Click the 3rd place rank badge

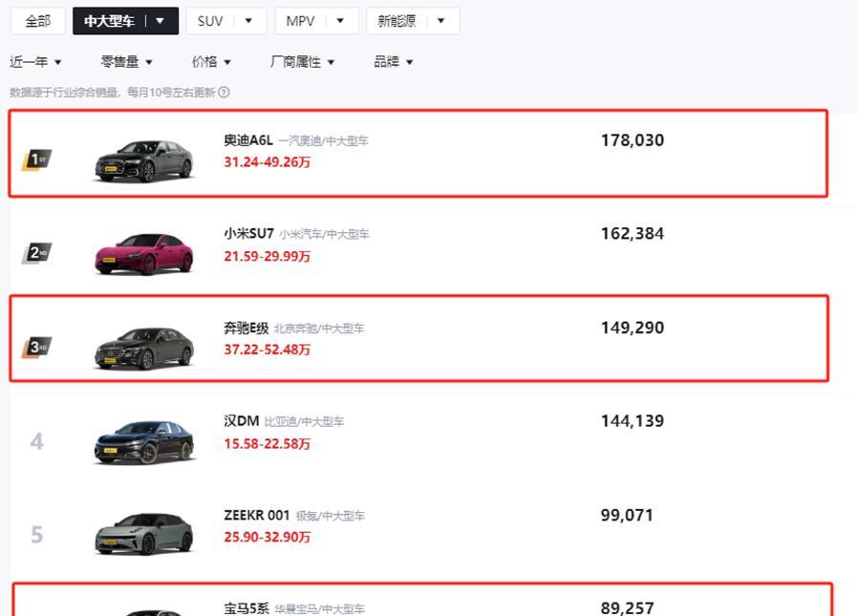tap(36, 347)
